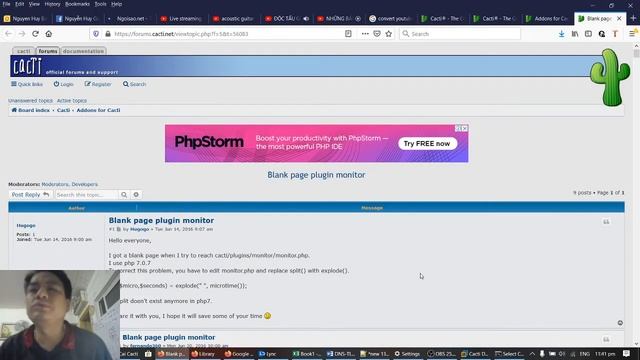The image size is (640, 360).
Task: Open the AdChoices info icon
Action: [458, 128]
